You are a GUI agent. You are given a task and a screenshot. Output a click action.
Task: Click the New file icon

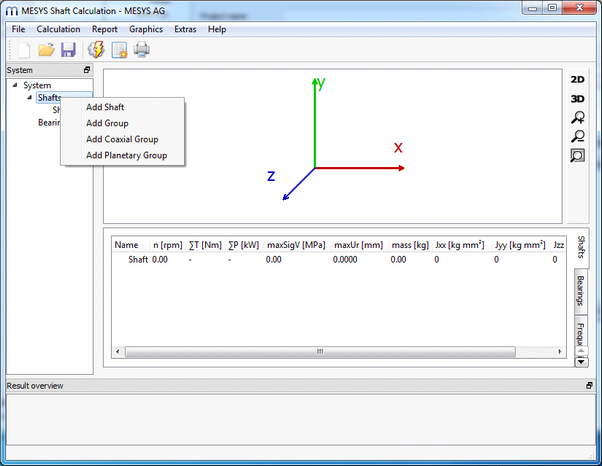(x=21, y=50)
